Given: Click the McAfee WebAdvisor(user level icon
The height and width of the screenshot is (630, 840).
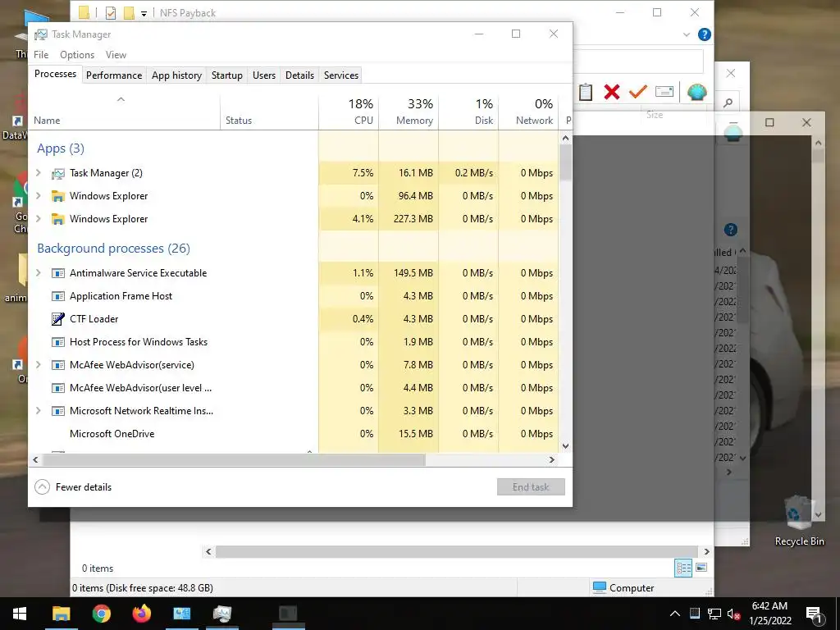Looking at the screenshot, I should tap(58, 388).
